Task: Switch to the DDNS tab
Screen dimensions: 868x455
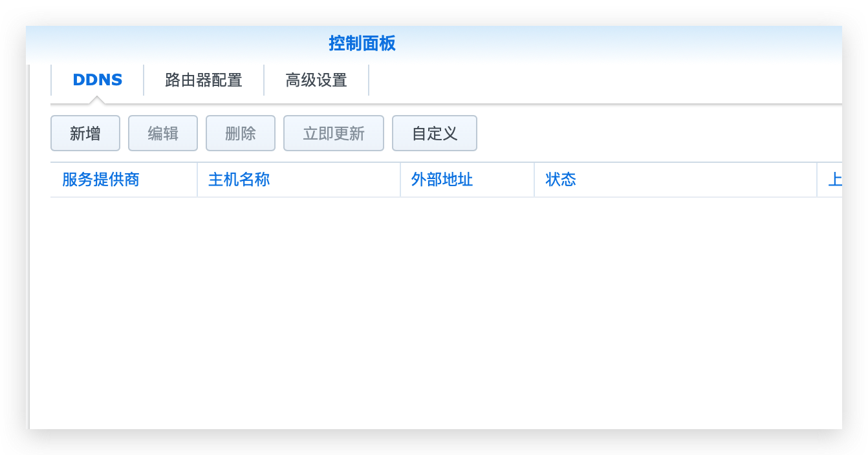Action: [97, 80]
